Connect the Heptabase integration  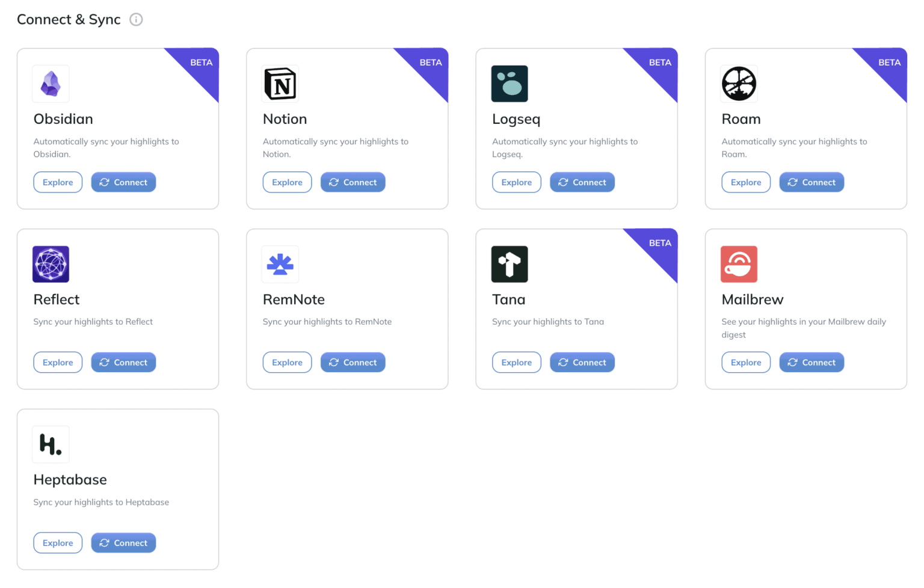[x=123, y=542]
